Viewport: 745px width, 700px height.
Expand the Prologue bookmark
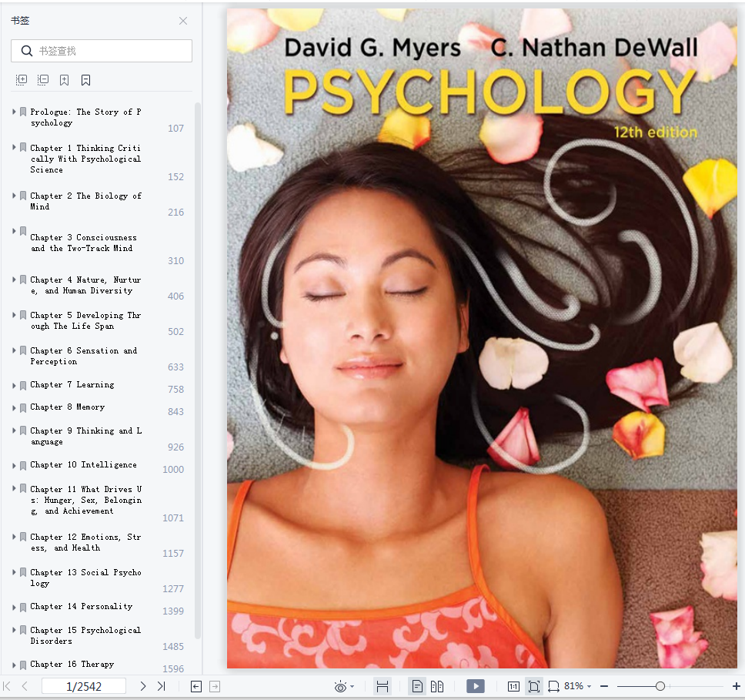coord(14,112)
